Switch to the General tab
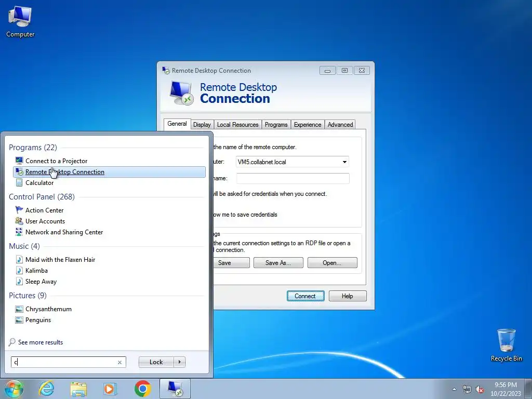 point(177,124)
